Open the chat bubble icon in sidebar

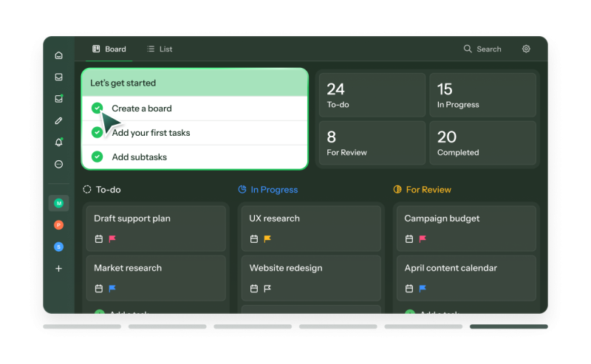[x=58, y=165]
